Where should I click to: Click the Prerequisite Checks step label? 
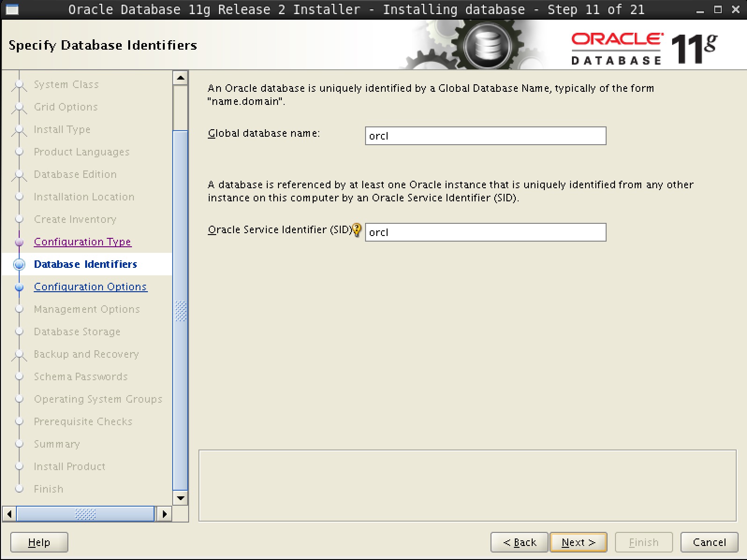(83, 421)
